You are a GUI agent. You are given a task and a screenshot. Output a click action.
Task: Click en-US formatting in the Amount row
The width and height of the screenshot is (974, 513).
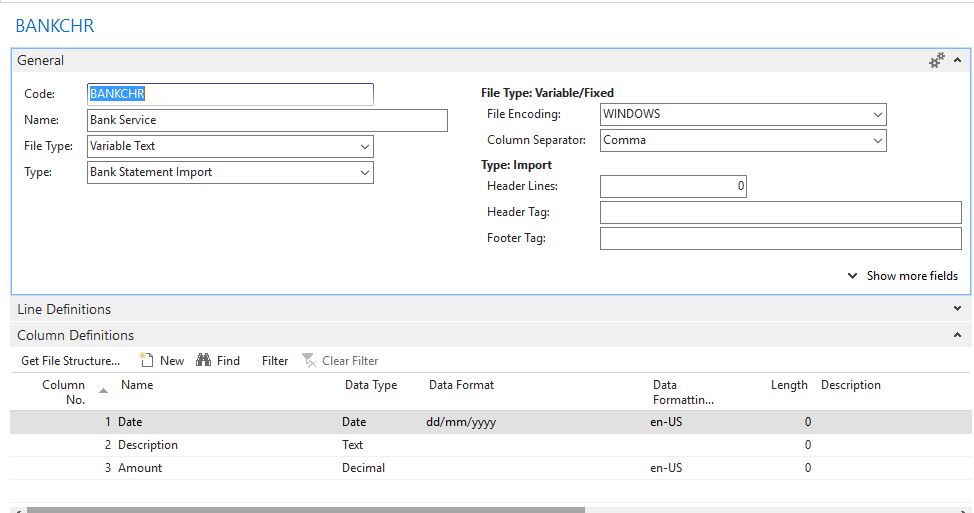666,468
